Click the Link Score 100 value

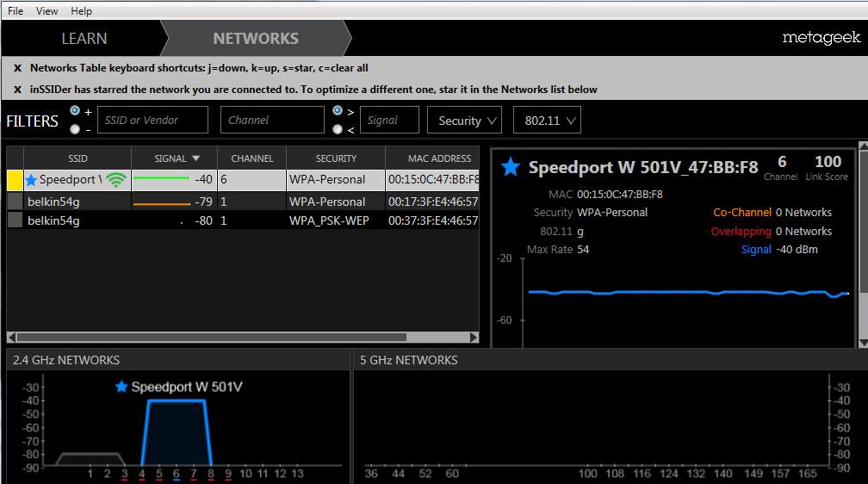tap(828, 162)
